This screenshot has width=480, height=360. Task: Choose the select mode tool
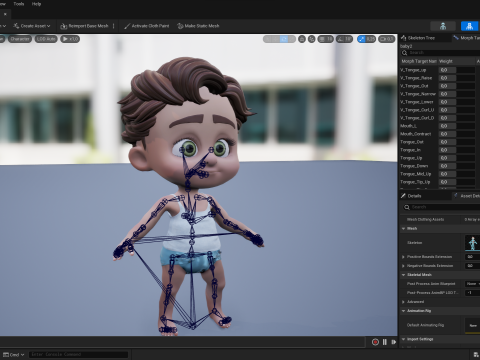pyautogui.click(x=267, y=39)
